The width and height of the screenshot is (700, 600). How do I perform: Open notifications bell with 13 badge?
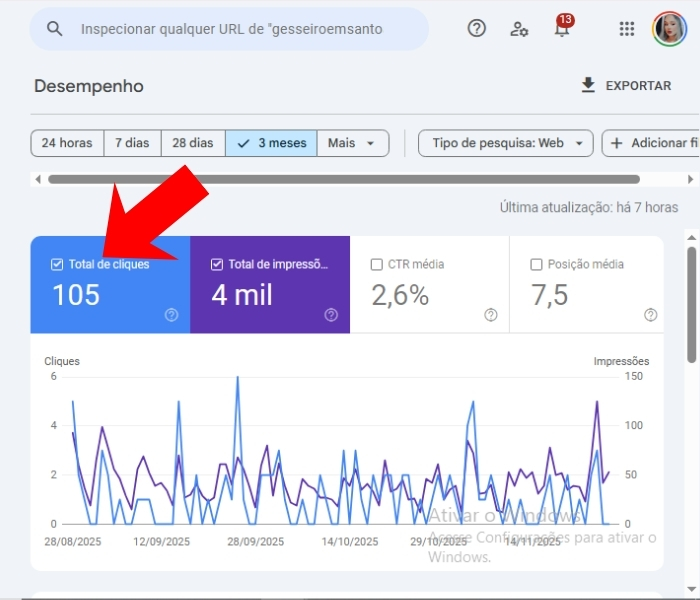click(x=562, y=29)
